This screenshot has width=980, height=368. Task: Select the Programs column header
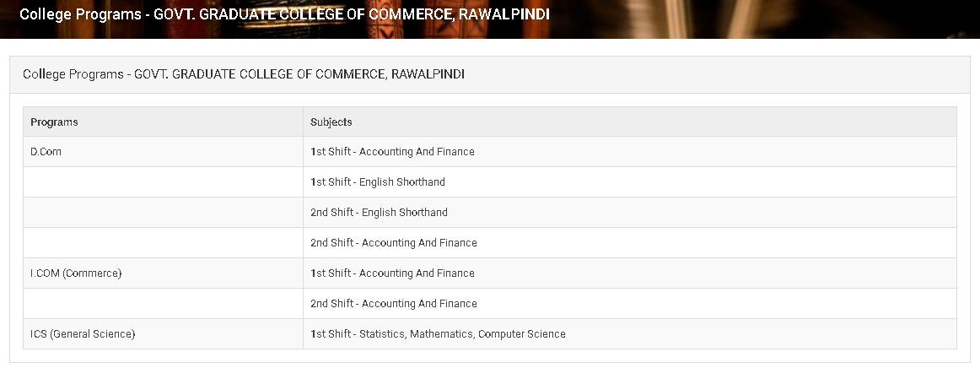coord(54,122)
